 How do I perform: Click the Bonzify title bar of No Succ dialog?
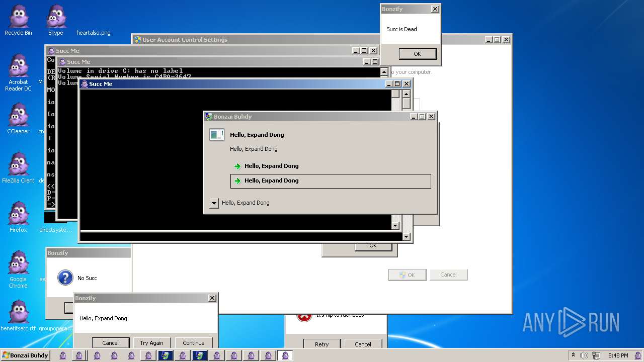coord(88,253)
